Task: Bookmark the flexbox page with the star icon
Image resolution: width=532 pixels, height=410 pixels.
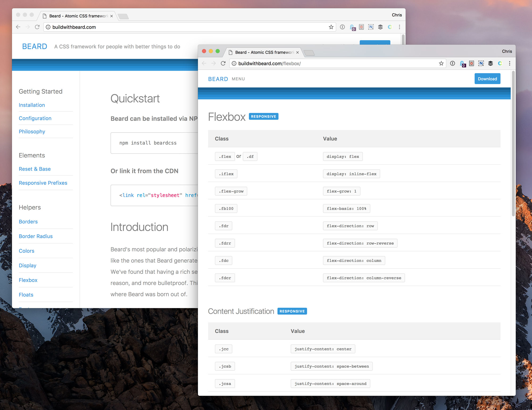Action: [441, 63]
